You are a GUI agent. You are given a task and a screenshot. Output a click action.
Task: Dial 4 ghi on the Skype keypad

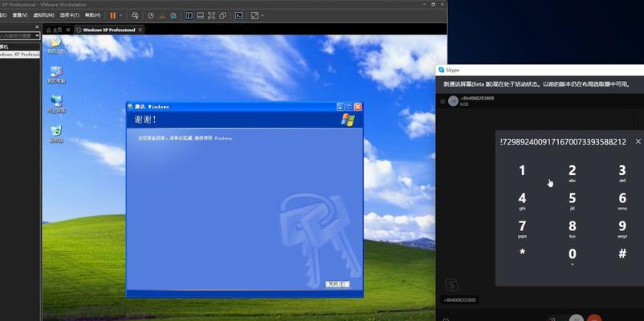[522, 201]
